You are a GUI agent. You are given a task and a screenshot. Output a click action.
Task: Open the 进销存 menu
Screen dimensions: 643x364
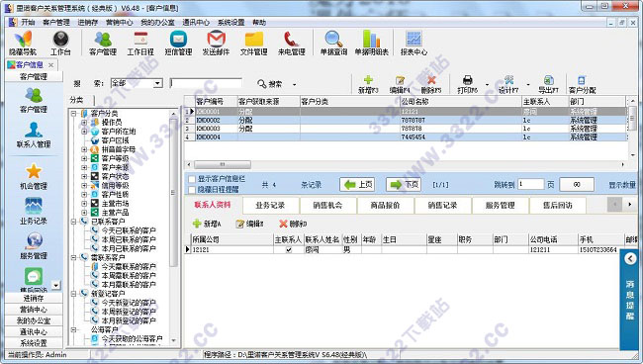(x=87, y=22)
